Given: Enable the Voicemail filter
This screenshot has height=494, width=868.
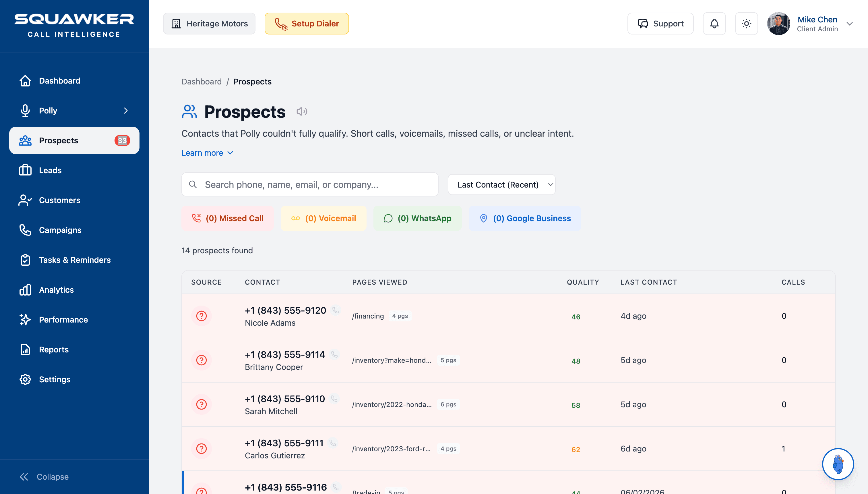Looking at the screenshot, I should pyautogui.click(x=323, y=218).
